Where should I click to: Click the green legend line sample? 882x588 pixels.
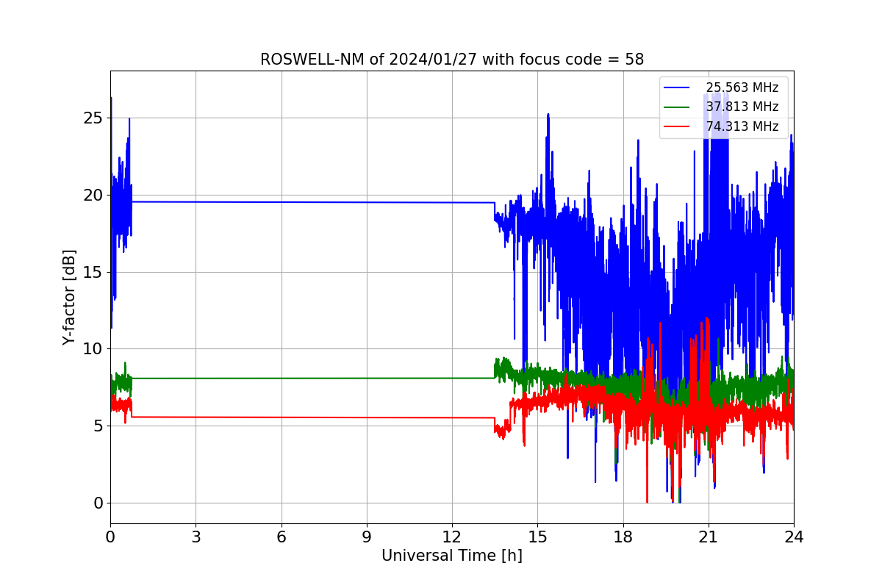click(x=677, y=107)
